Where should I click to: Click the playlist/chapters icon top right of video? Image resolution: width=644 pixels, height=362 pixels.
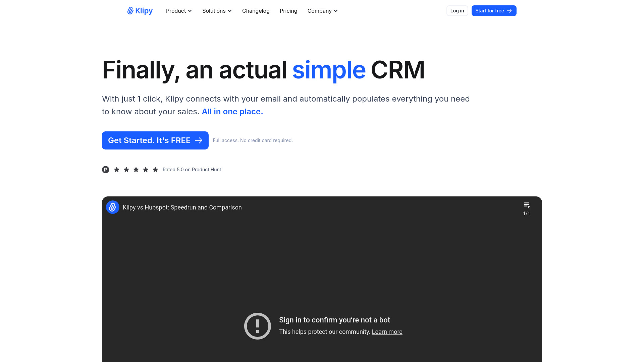pos(526,205)
